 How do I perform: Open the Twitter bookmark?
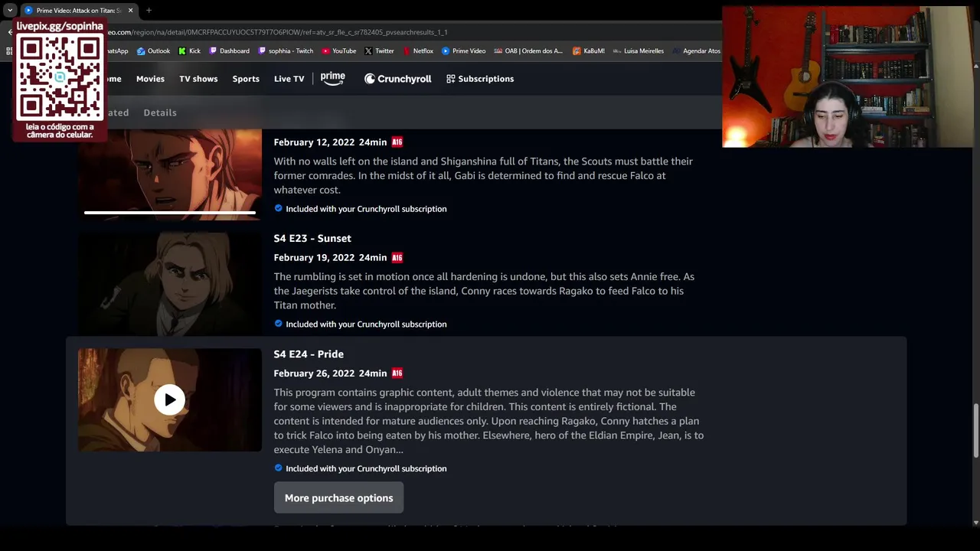pos(379,51)
